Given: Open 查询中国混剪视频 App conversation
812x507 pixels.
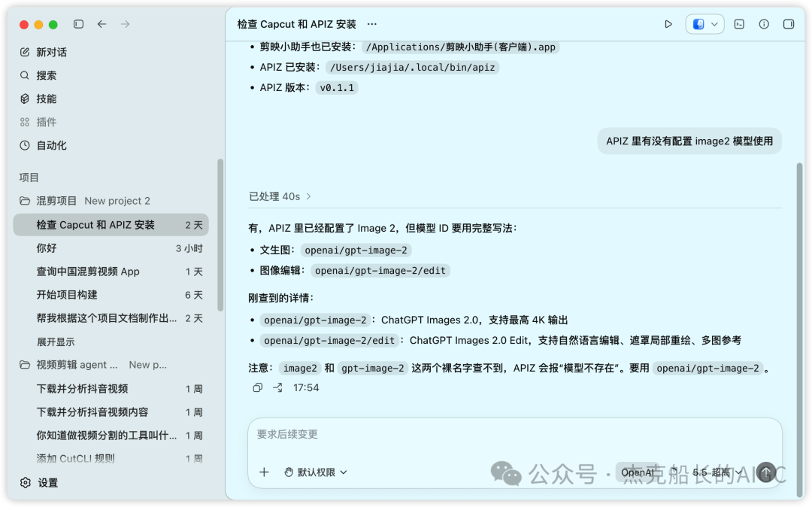Looking at the screenshot, I should click(x=111, y=272).
